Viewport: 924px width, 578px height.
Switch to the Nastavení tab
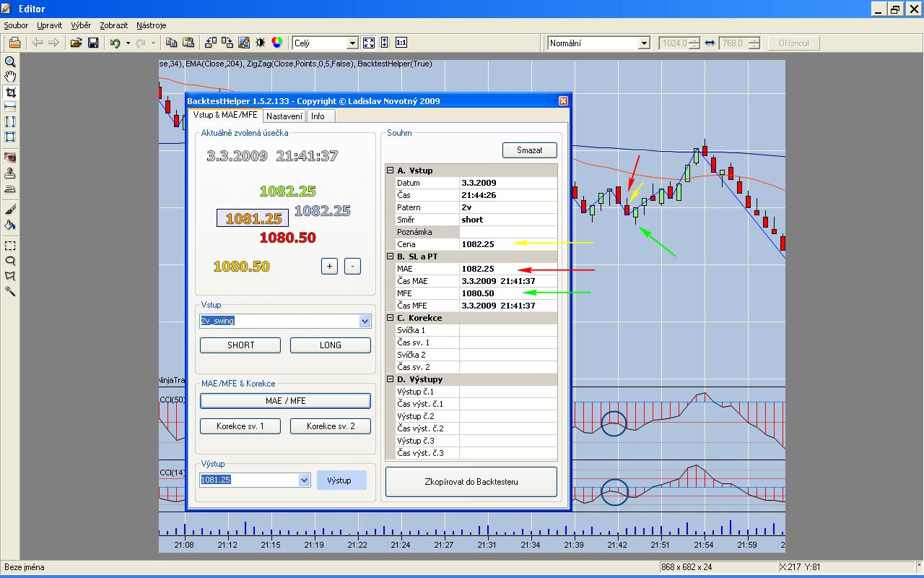click(x=284, y=116)
